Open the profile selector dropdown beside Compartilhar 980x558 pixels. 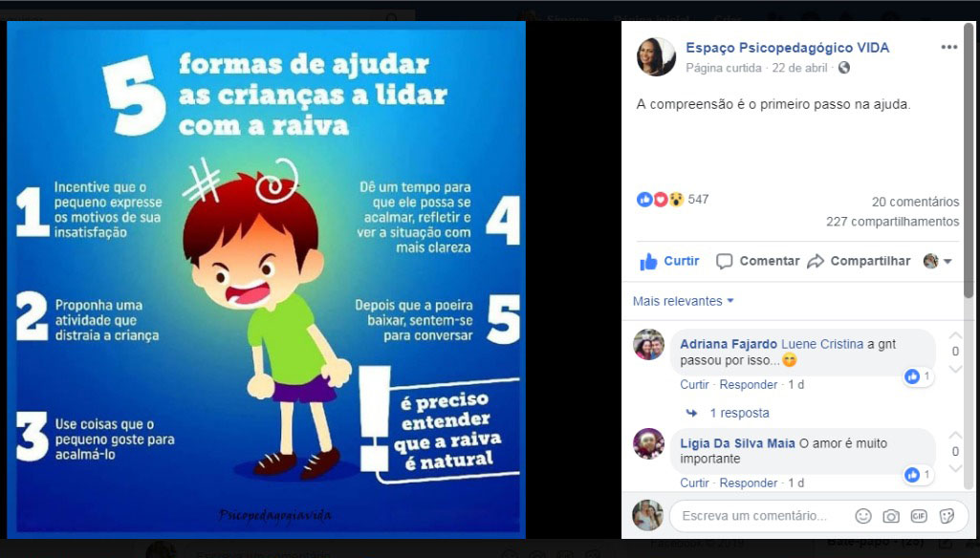(x=938, y=261)
